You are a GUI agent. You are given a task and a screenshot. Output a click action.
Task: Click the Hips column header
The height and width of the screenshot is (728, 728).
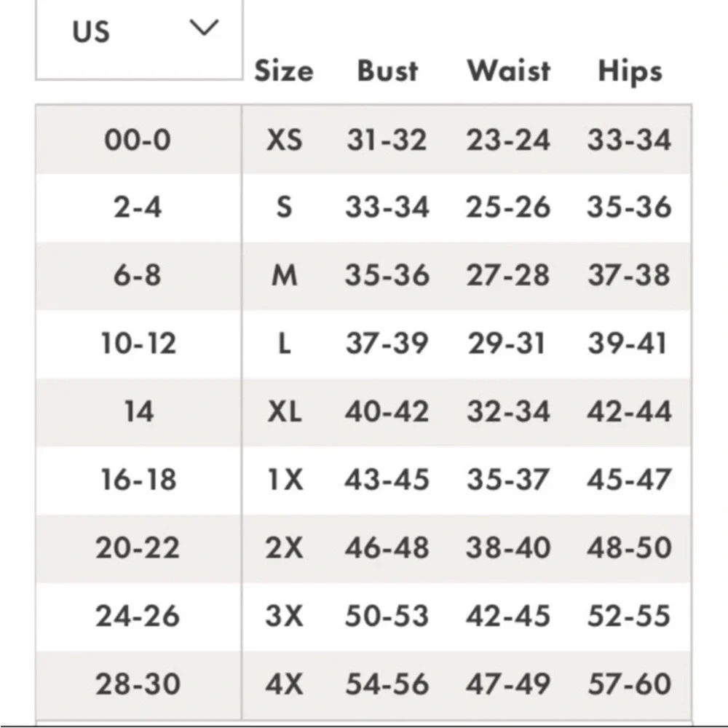(630, 72)
